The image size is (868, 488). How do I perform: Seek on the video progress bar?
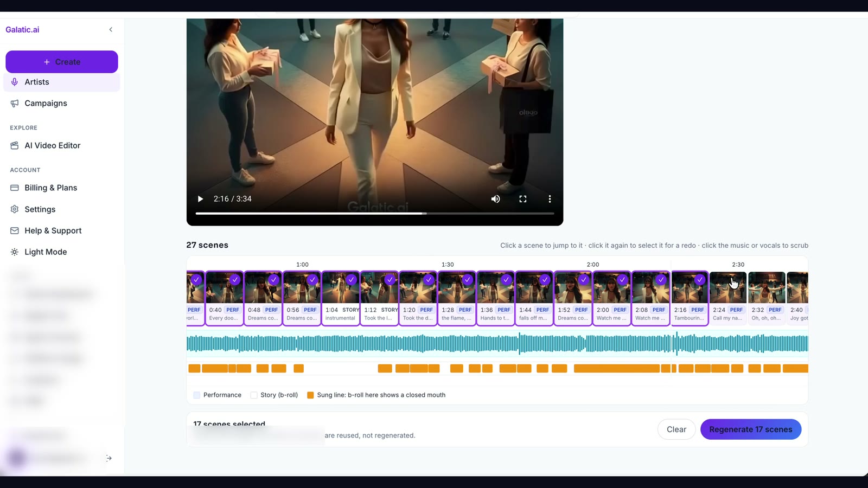coord(375,214)
